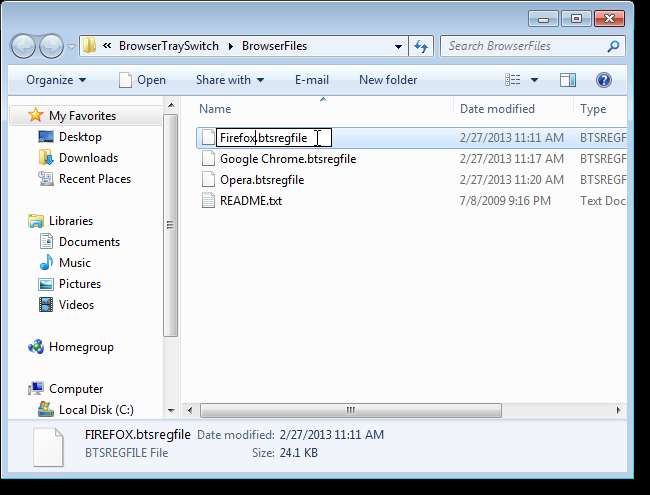Open the More view options dropdown arrow
The image size is (650, 495).
tap(534, 80)
